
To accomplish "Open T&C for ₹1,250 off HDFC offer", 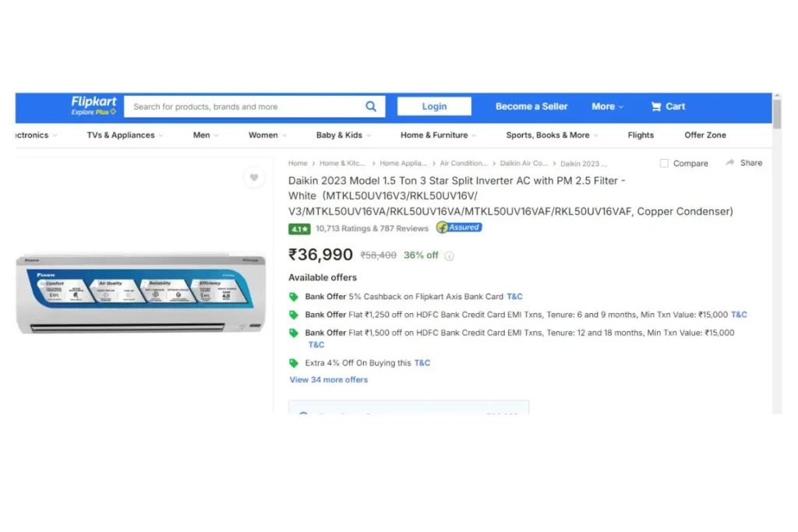I will point(739,315).
